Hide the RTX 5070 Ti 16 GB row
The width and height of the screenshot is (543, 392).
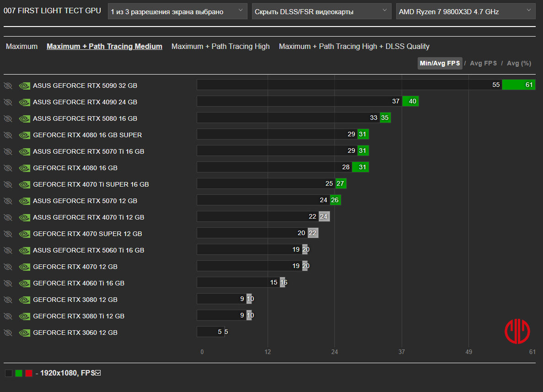pos(8,152)
